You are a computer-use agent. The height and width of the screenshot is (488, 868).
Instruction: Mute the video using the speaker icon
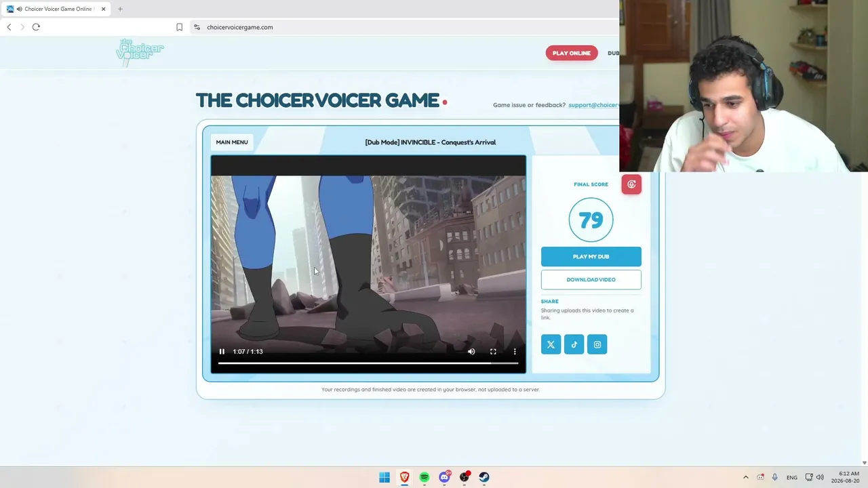click(x=471, y=352)
